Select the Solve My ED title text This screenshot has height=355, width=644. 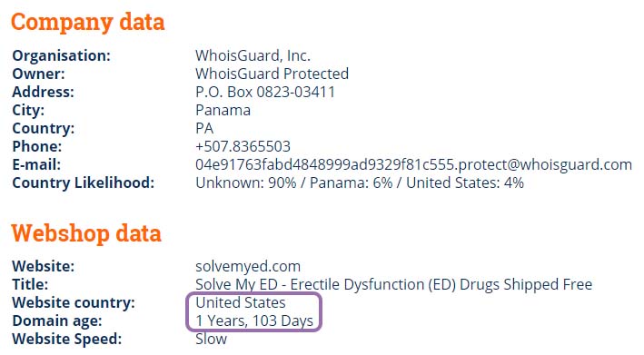[394, 284]
